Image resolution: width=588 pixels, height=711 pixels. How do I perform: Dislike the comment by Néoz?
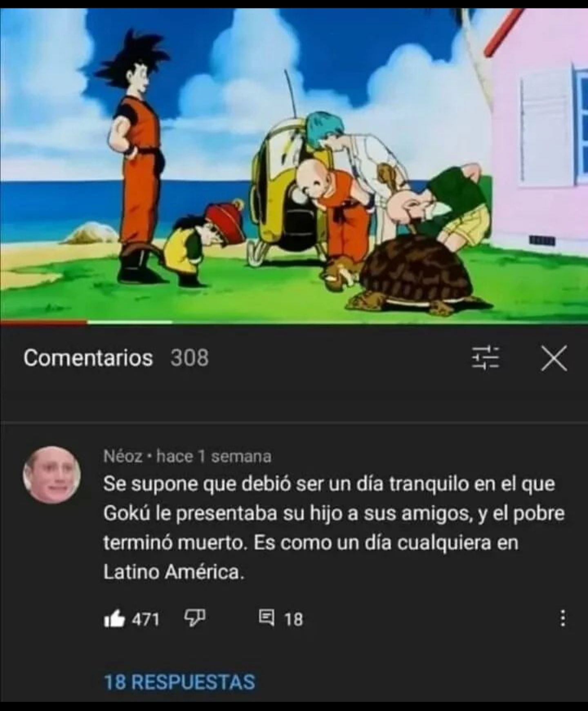(195, 619)
